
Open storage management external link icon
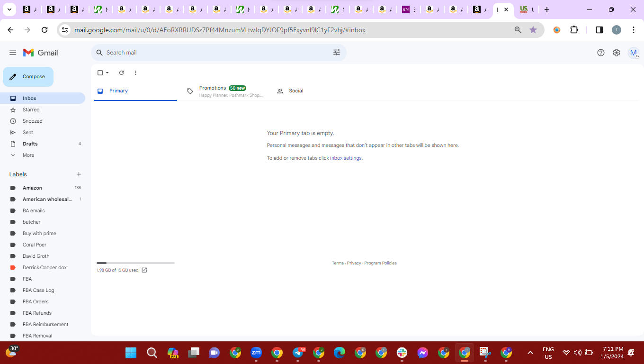click(144, 270)
